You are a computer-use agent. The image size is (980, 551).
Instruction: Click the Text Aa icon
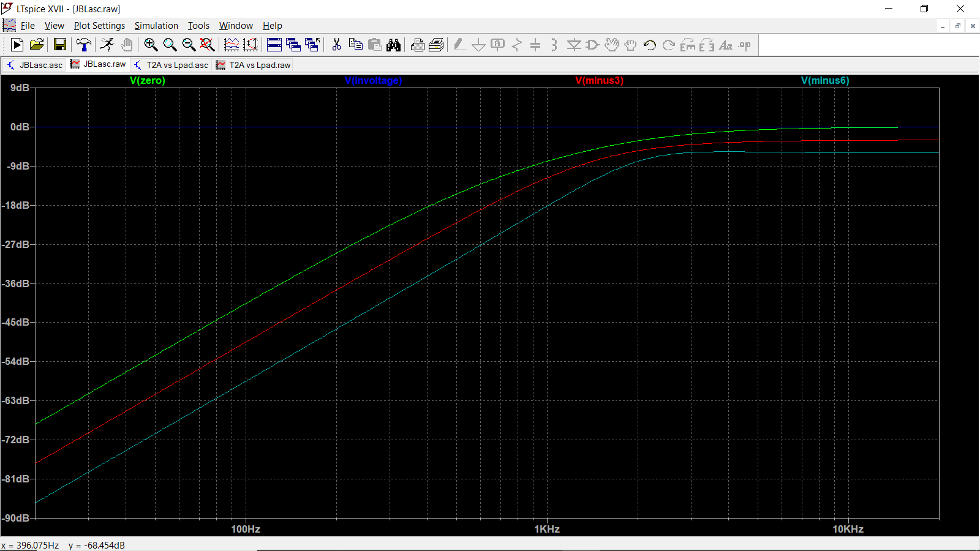tap(726, 45)
